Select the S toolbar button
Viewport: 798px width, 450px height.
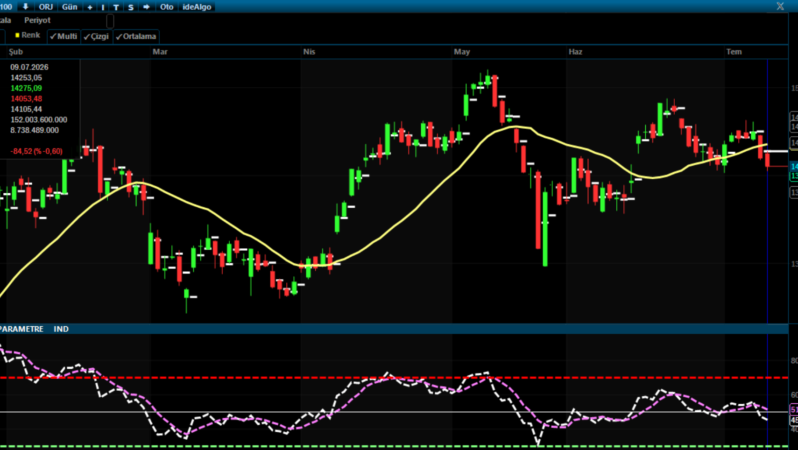[131, 7]
